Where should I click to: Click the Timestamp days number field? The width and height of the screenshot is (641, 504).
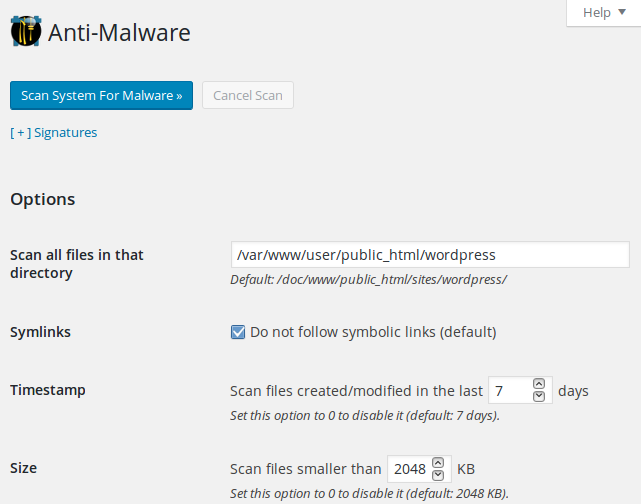pos(511,390)
